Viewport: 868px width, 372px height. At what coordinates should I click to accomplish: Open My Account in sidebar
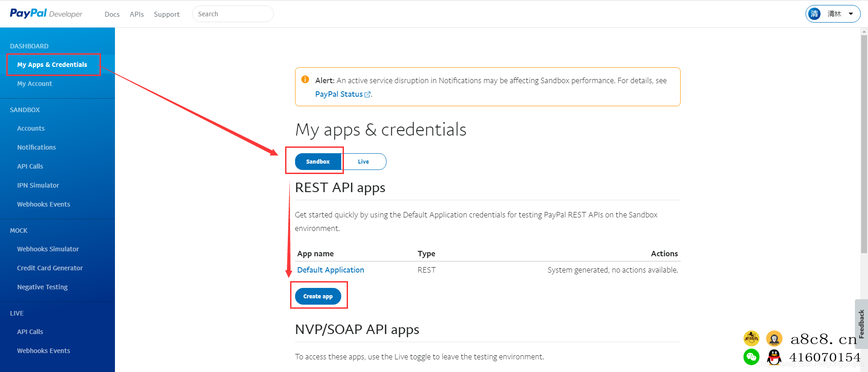coord(34,84)
